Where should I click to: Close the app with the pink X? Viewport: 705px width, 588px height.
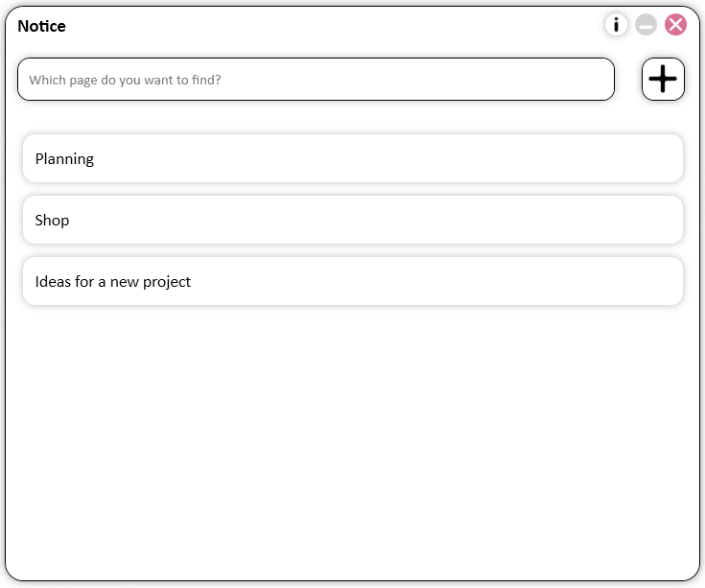(x=675, y=25)
